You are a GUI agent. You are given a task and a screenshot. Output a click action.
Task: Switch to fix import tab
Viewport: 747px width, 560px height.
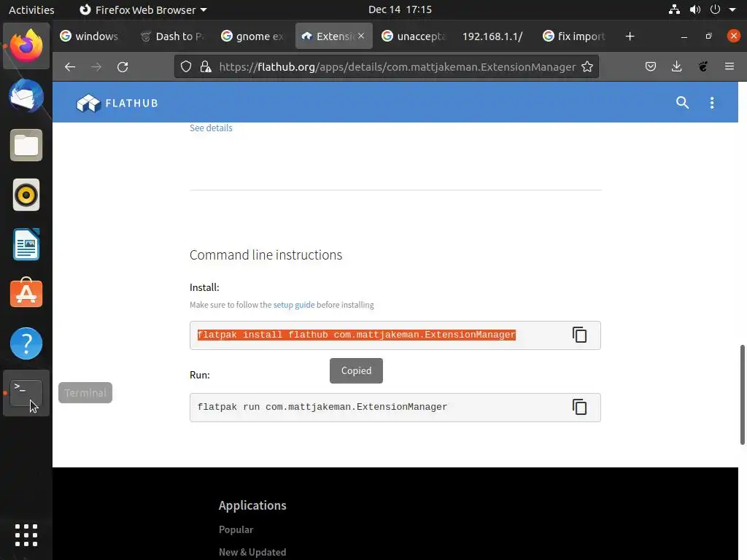coord(574,36)
